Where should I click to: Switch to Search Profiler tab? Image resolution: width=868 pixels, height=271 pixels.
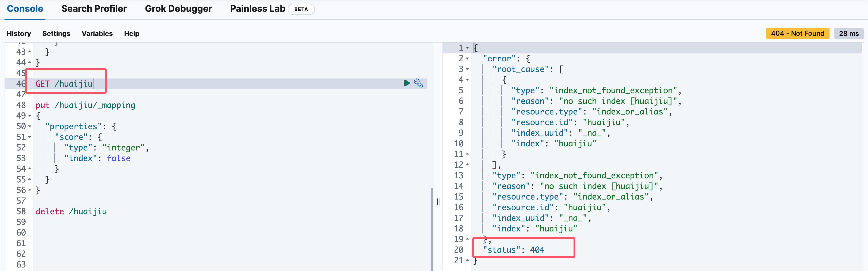[94, 9]
